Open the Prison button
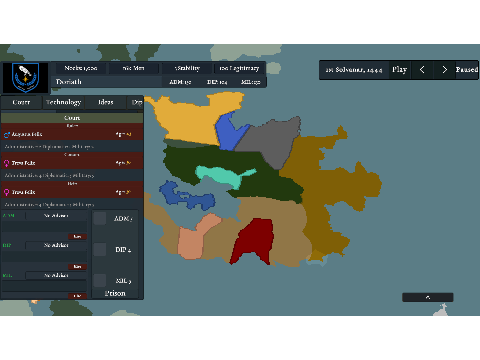Viewport: 480px width, 360px height. tap(115, 293)
